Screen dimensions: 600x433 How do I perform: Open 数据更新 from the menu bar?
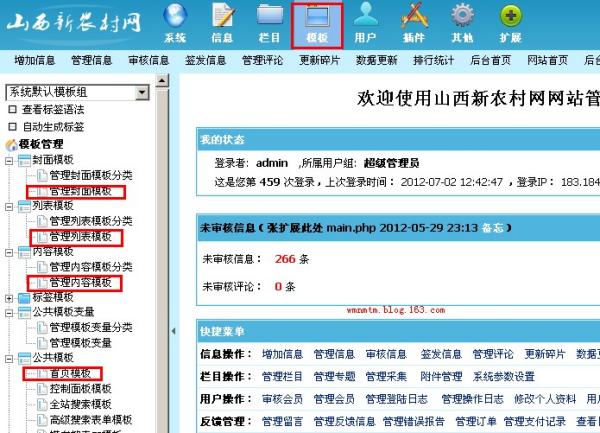click(377, 60)
